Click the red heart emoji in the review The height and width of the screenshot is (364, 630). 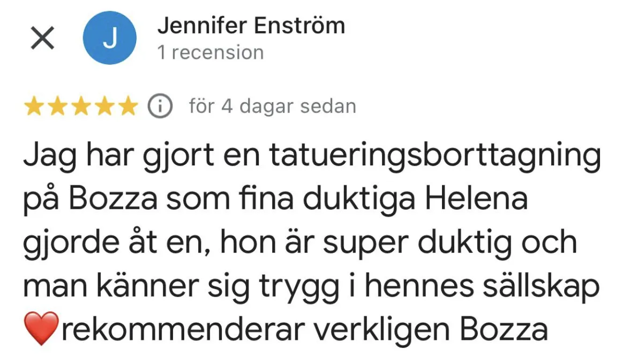point(41,328)
